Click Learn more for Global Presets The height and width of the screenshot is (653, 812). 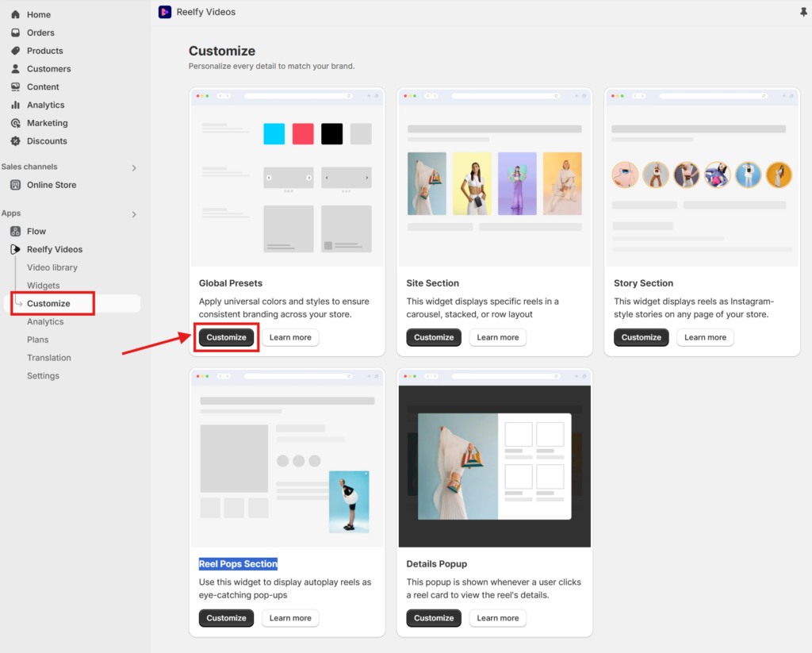pyautogui.click(x=290, y=337)
